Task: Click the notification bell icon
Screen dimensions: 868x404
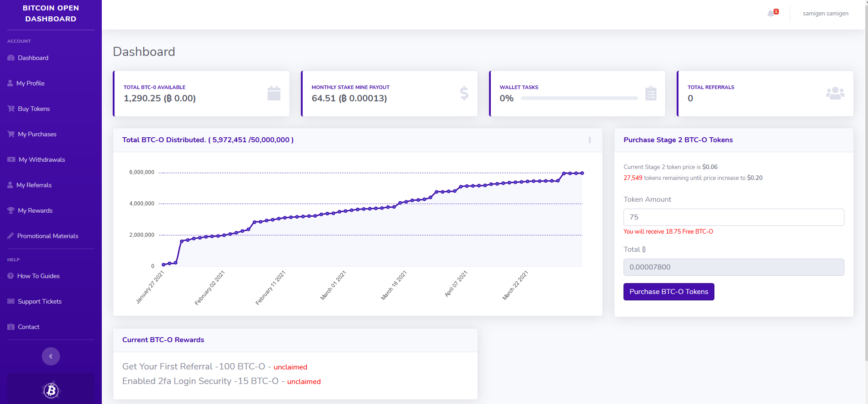Action: point(771,14)
